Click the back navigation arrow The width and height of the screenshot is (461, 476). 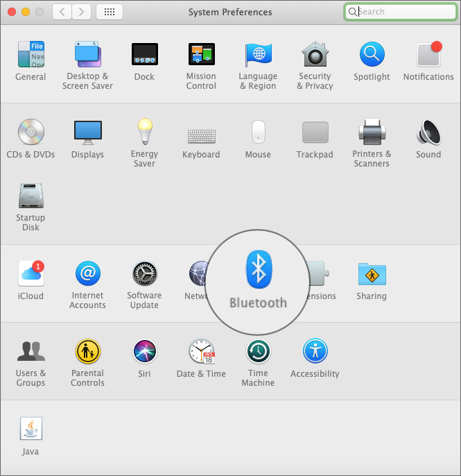62,12
